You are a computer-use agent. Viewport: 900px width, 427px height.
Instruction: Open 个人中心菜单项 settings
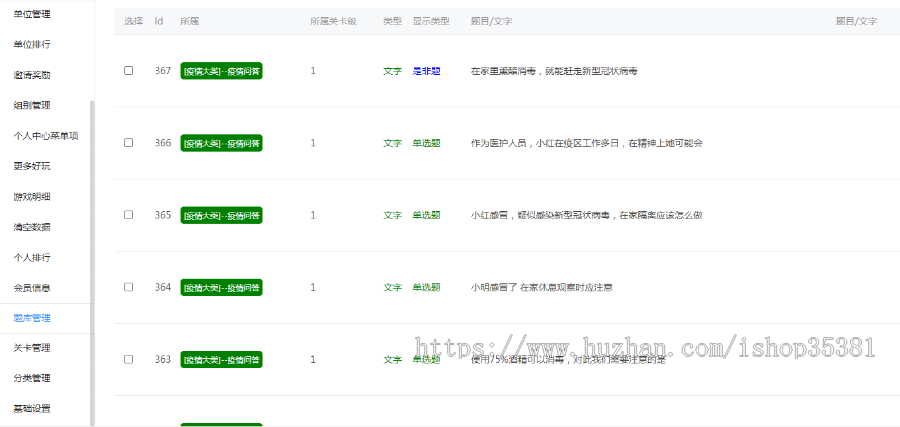click(x=46, y=136)
